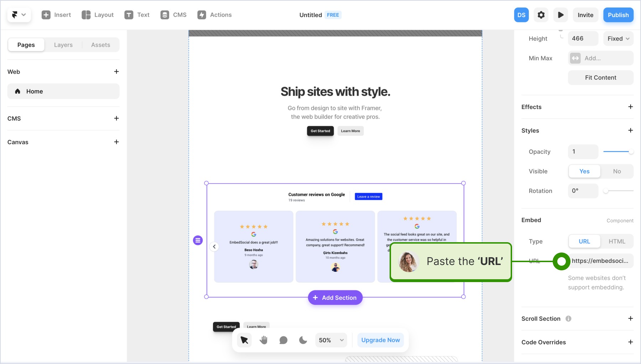Click Scroll Section info icon
Viewport: 641px width, 364px height.
[x=568, y=319]
